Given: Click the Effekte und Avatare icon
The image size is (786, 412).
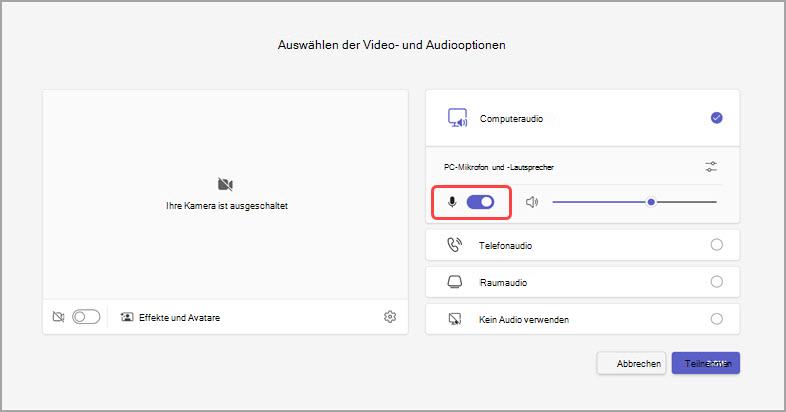Looking at the screenshot, I should pos(127,317).
